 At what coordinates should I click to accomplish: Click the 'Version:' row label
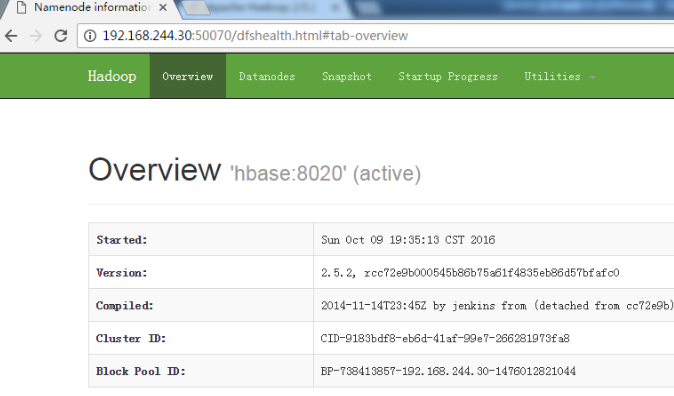122,273
